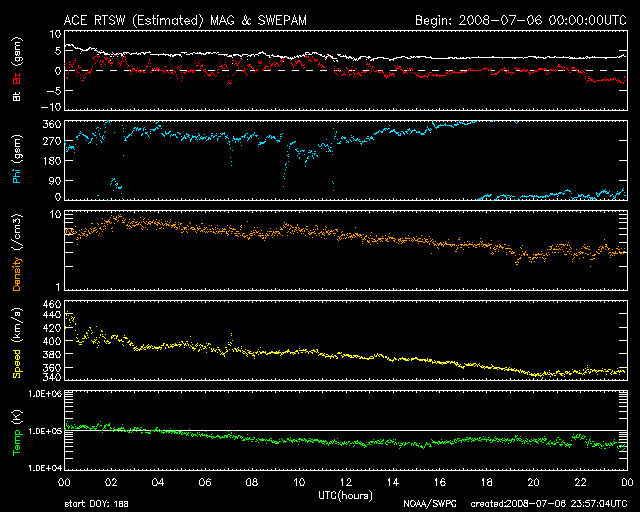
Task: Click the UTC(hours) axis title
Action: click(x=345, y=496)
